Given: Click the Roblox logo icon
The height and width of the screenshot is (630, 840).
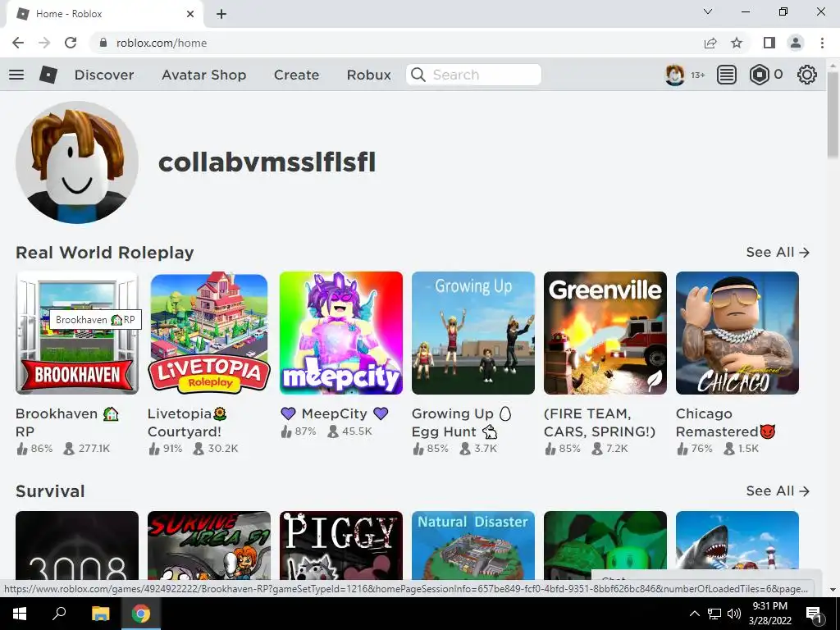Looking at the screenshot, I should coord(48,75).
